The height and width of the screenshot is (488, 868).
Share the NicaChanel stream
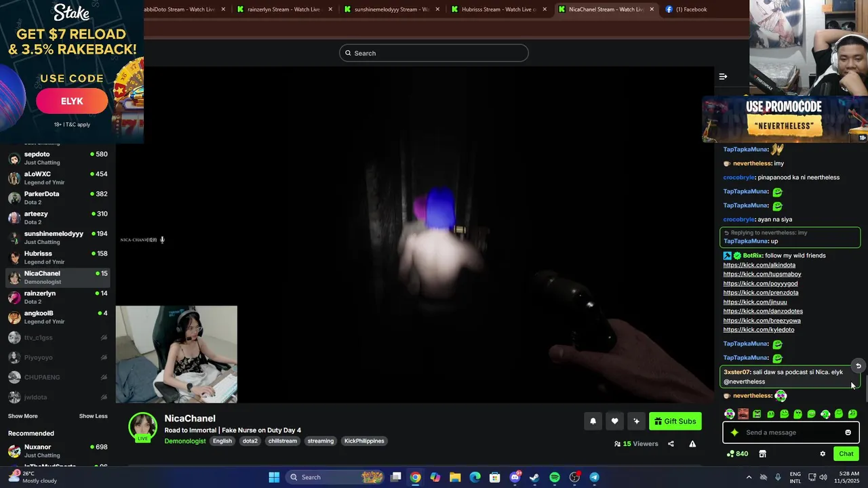point(671,444)
